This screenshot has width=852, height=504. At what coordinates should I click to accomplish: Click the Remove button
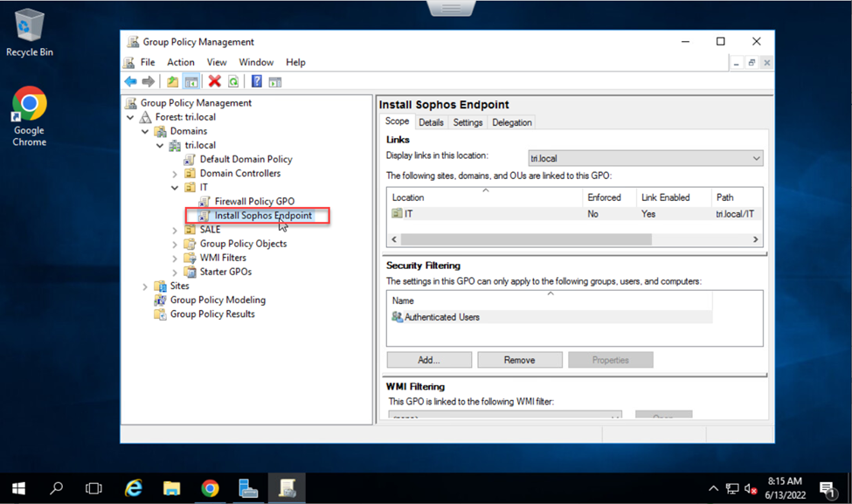pos(519,360)
